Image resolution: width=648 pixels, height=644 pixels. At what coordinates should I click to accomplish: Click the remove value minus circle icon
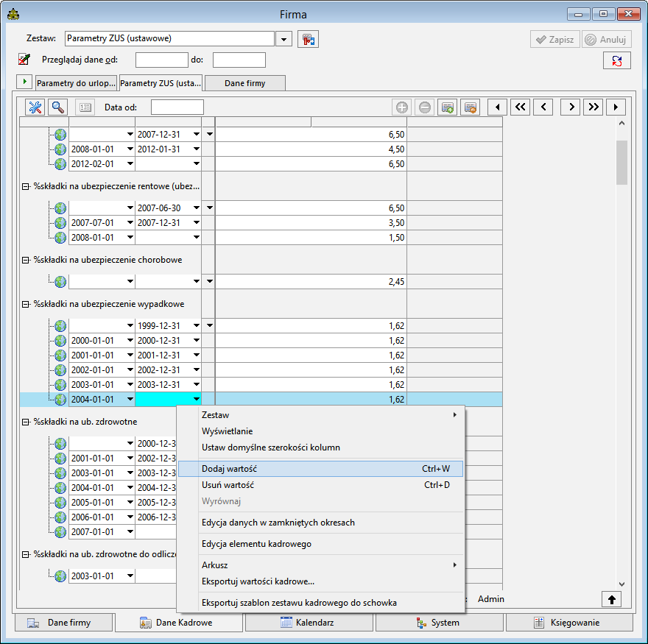coord(424,107)
